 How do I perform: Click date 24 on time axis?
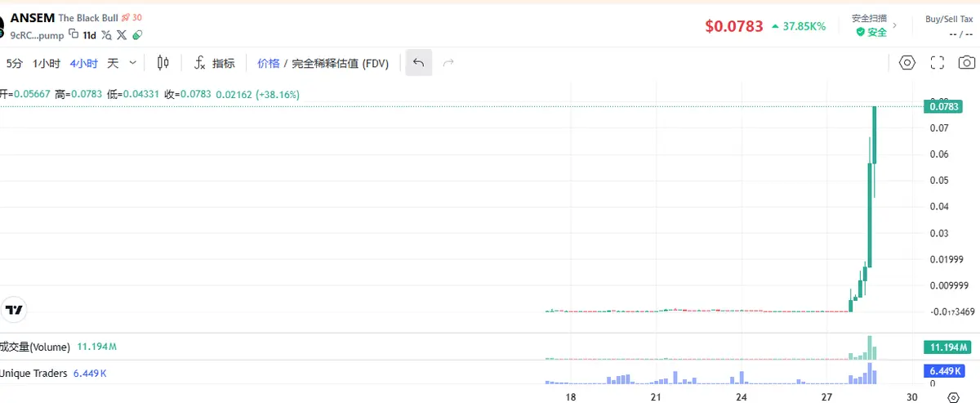742,397
